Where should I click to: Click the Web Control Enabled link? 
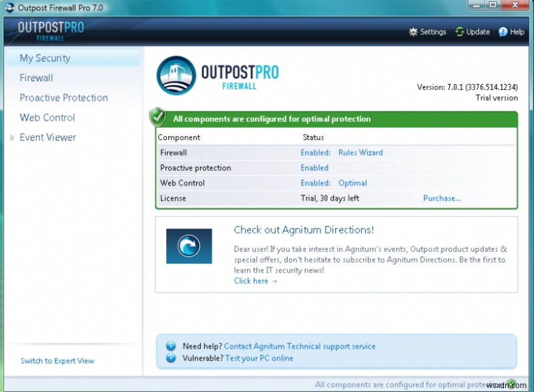click(x=315, y=183)
